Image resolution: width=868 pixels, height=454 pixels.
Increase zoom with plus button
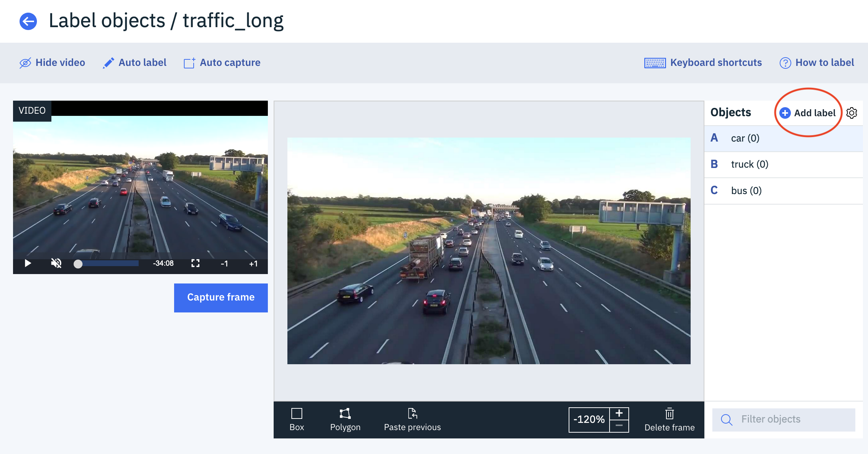tap(619, 413)
